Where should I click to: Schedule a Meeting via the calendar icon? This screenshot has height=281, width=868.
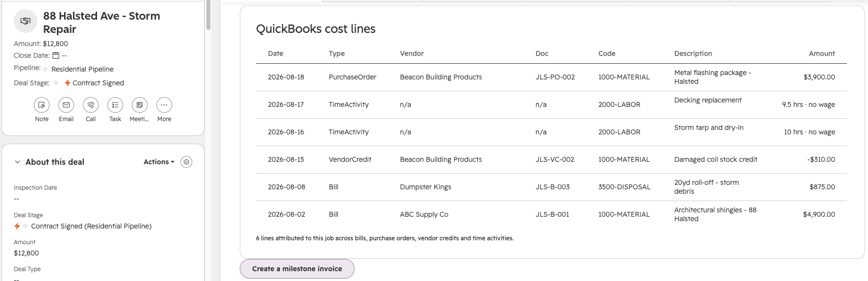[x=140, y=105]
